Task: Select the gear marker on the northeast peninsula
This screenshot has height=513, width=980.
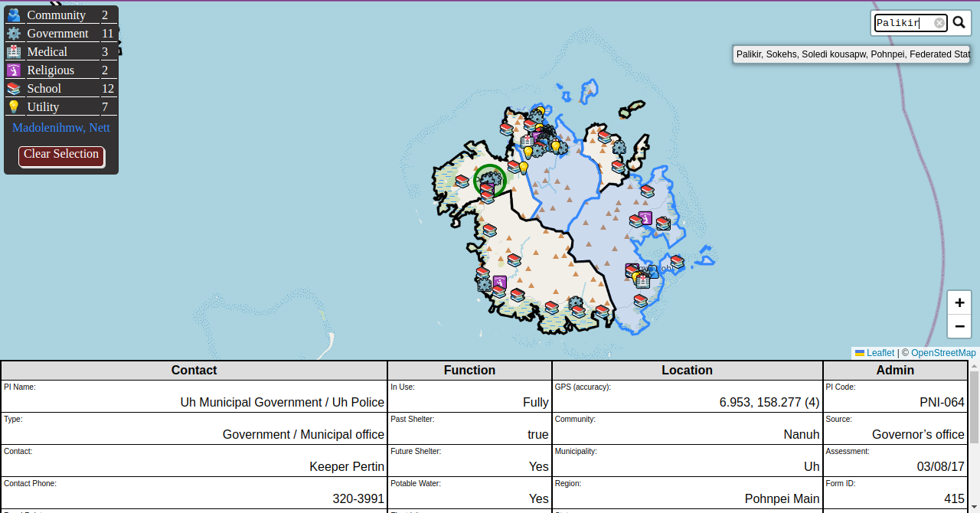Action: point(619,147)
